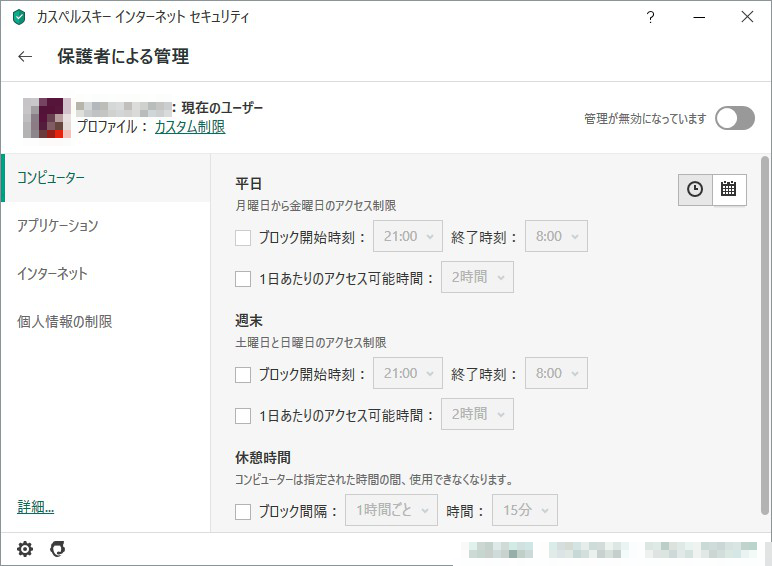Check weekday 1日あたりのアクセス可能時間 checkbox

[x=243, y=279]
